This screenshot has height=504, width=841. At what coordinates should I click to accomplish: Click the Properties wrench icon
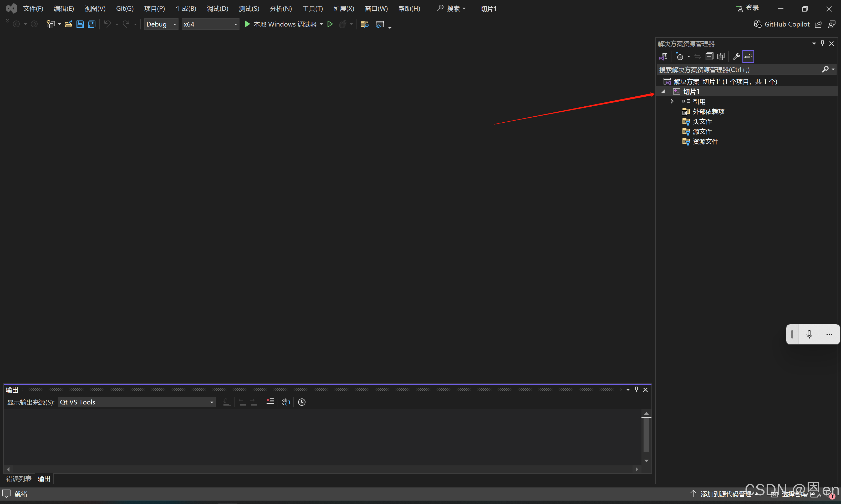coord(736,56)
